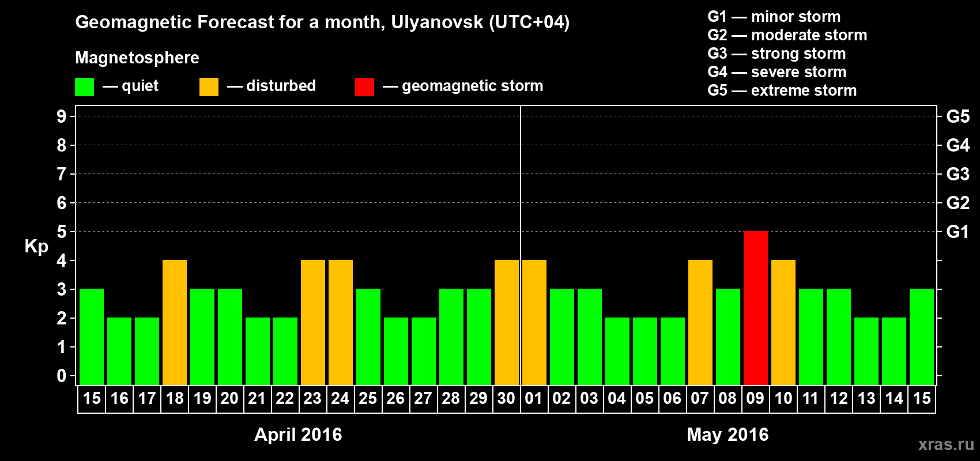Viewport: 980px width, 461px height.
Task: Click the G5 label on right axis
Action: coord(958,116)
